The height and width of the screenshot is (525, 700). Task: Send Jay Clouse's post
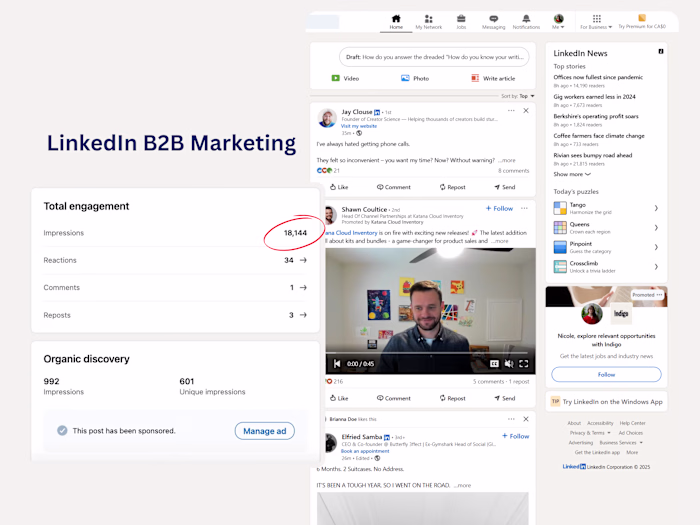(x=504, y=187)
